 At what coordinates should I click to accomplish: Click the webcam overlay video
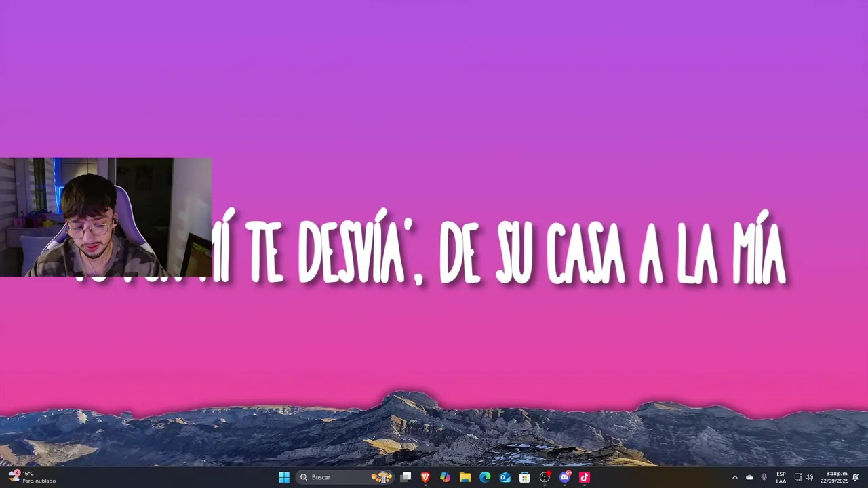[x=106, y=217]
